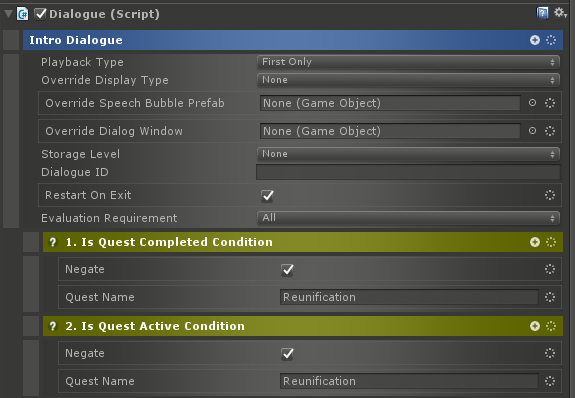Collapse the Dialogue (Script) component foldout
The height and width of the screenshot is (398, 575).
pyautogui.click(x=8, y=14)
